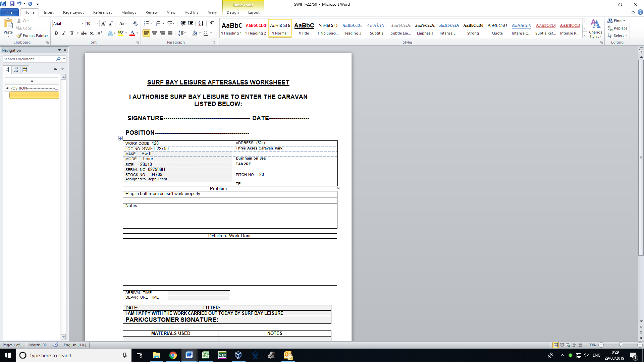Collapse the POSITION heading in Navigation pane
Image resolution: width=644 pixels, height=362 pixels.
(7, 88)
